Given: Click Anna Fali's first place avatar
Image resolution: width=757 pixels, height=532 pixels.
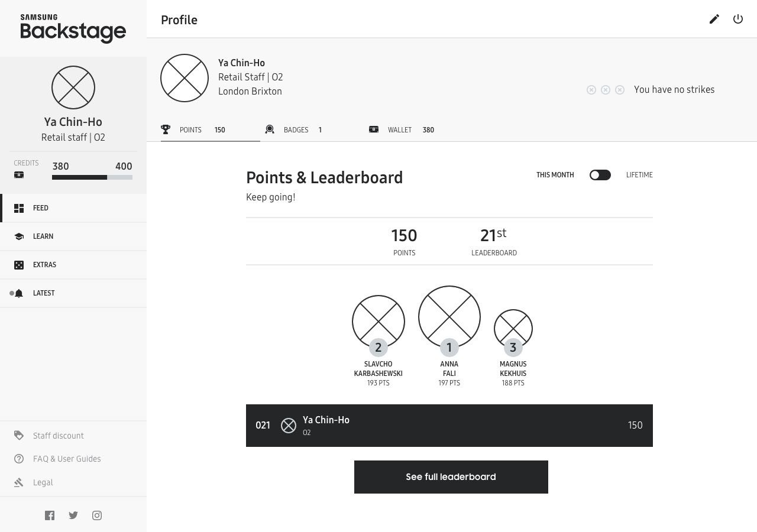Looking at the screenshot, I should [449, 317].
